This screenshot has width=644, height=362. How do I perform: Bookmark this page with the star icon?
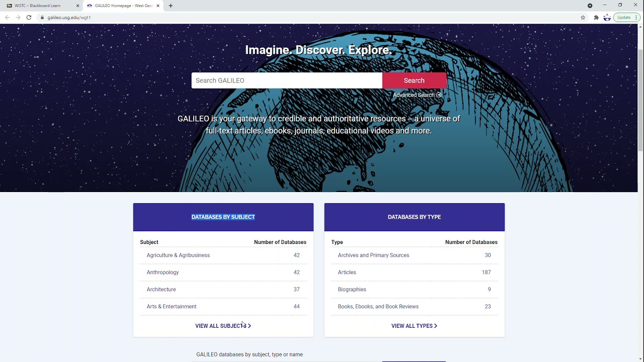[583, 17]
